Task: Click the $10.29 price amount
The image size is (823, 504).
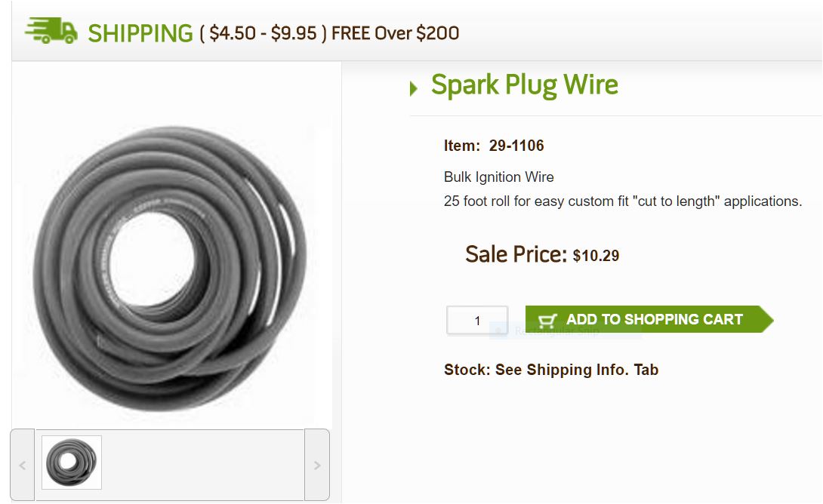Action: pos(596,256)
